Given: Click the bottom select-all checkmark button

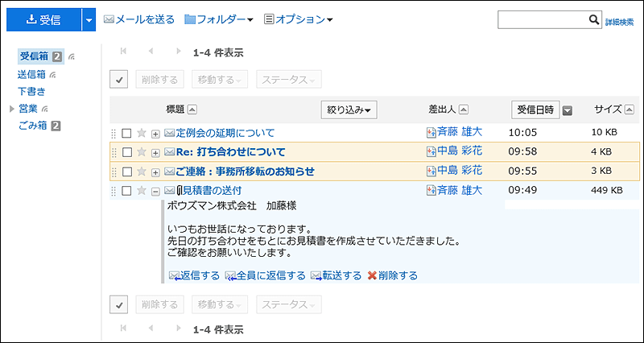Looking at the screenshot, I should point(119,305).
